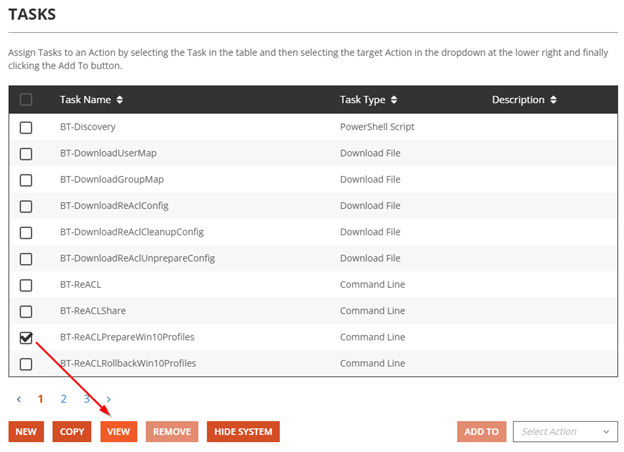Check the BT-Discovery task checkbox
624x452 pixels.
[26, 127]
